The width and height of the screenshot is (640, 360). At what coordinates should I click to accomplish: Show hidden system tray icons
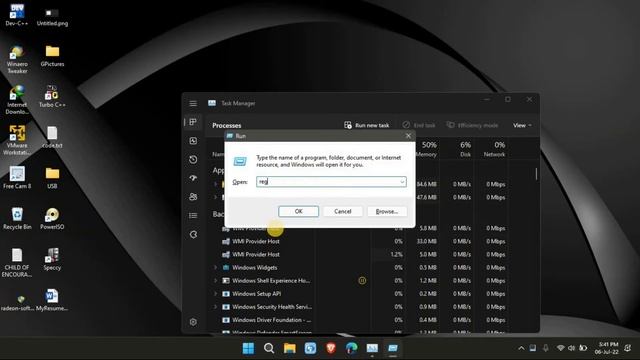(x=521, y=348)
